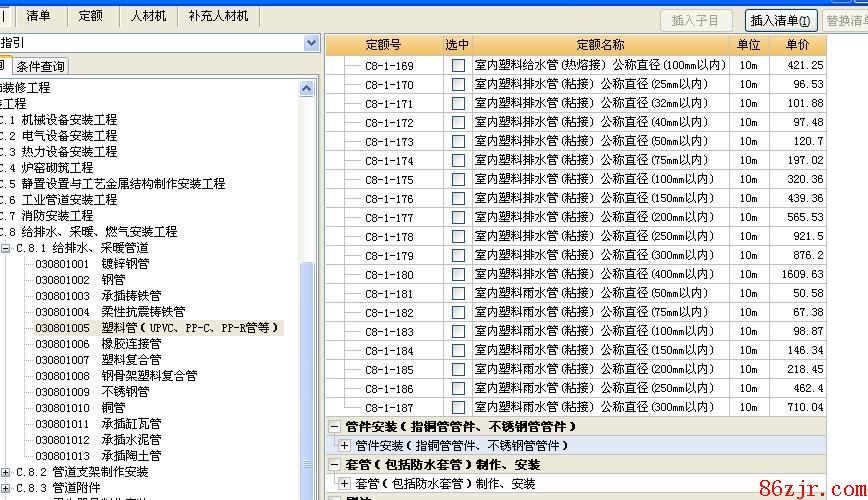Switch to the 补充人材机 tab
The image size is (868, 500).
218,16
